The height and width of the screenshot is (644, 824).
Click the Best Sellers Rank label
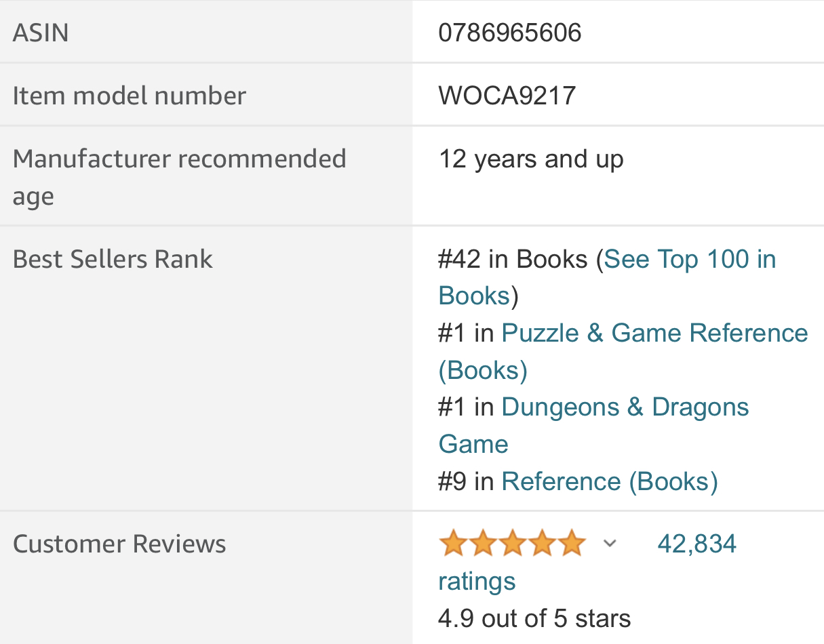click(113, 259)
